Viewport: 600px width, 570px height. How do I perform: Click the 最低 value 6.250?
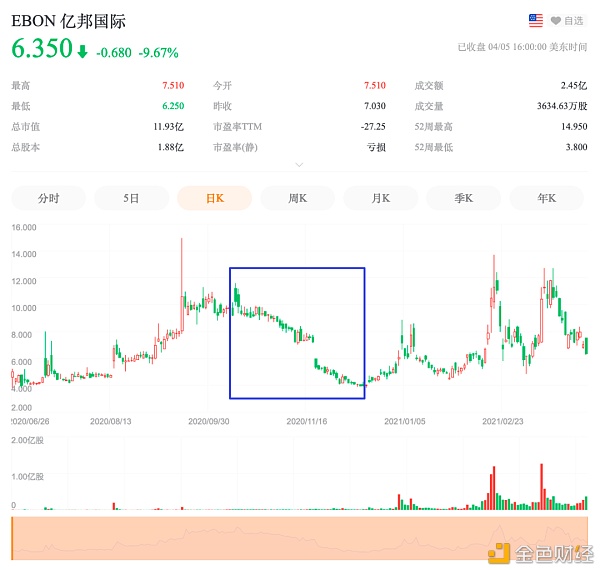click(173, 106)
